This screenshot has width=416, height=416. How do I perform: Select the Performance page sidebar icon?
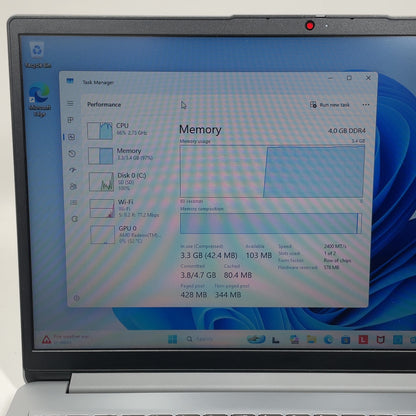(x=71, y=137)
